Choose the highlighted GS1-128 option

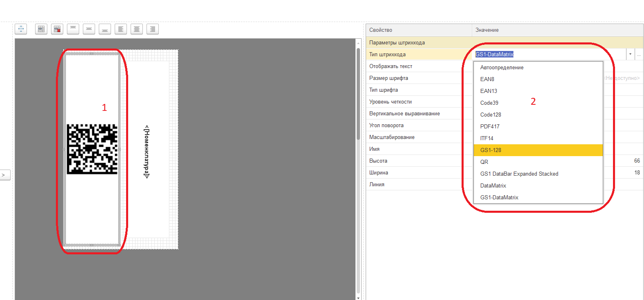pyautogui.click(x=538, y=150)
